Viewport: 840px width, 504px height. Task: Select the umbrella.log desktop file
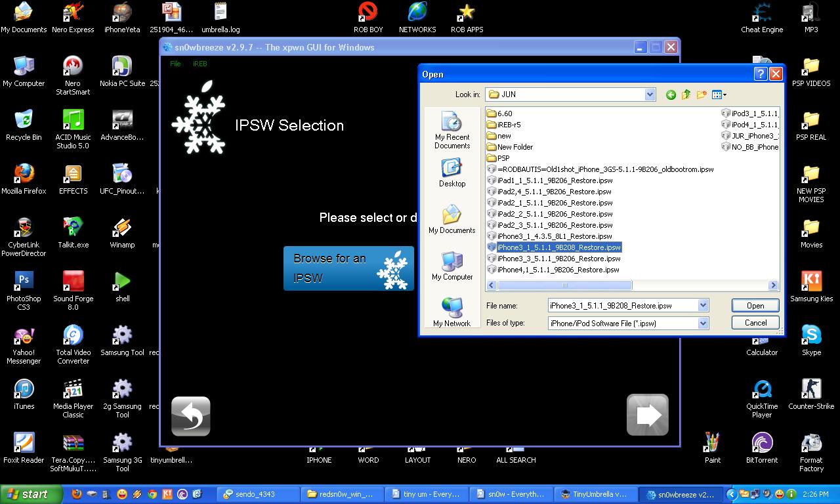220,18
